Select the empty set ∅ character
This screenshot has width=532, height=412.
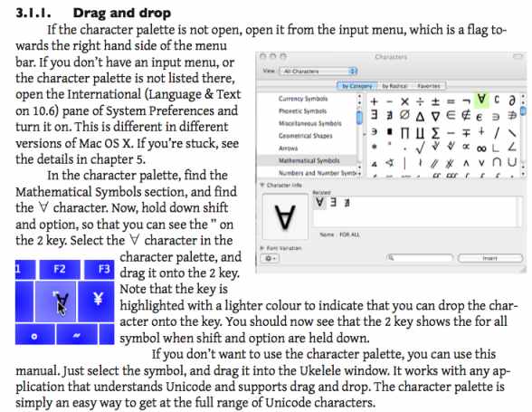(x=404, y=115)
